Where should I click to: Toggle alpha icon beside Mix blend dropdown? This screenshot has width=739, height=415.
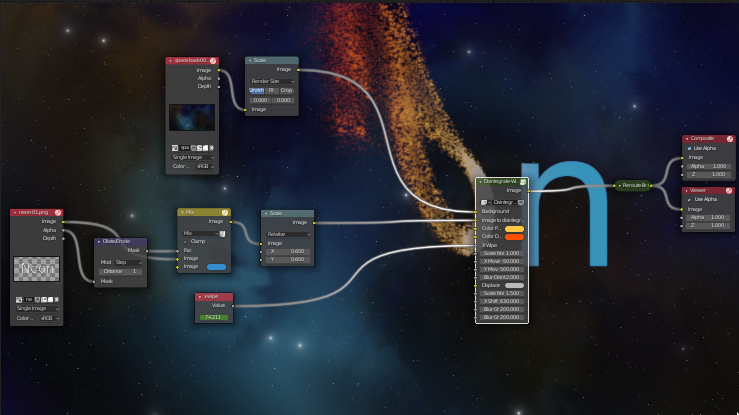point(222,234)
